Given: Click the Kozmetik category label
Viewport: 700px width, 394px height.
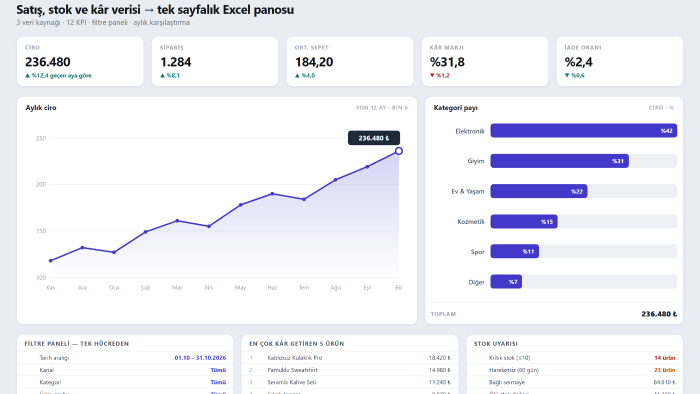Looking at the screenshot, I should [x=471, y=222].
